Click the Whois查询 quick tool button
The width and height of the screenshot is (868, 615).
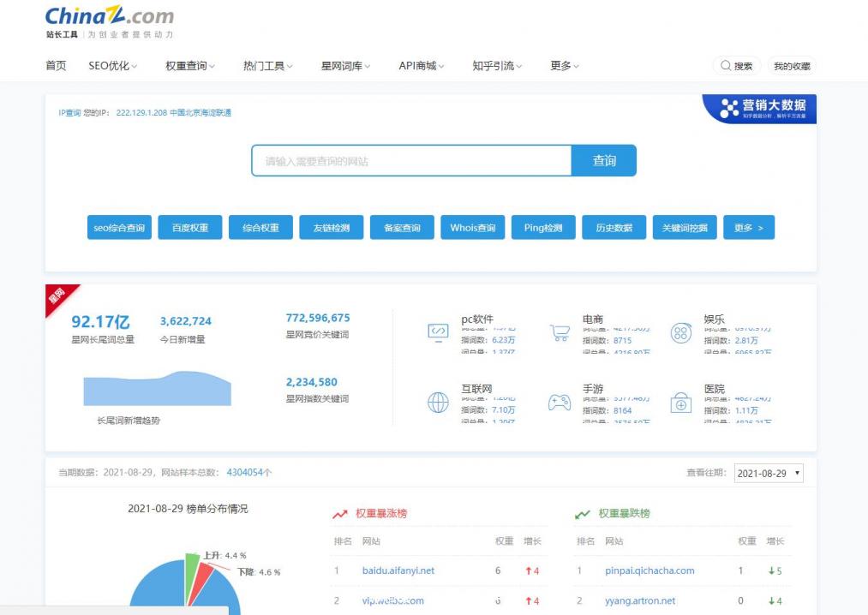click(472, 227)
